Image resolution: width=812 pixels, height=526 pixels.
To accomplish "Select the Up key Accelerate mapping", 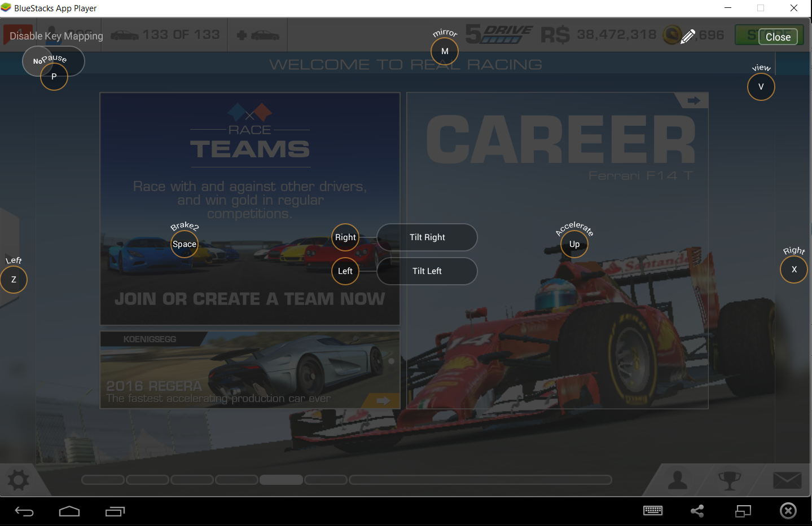I will coord(574,244).
